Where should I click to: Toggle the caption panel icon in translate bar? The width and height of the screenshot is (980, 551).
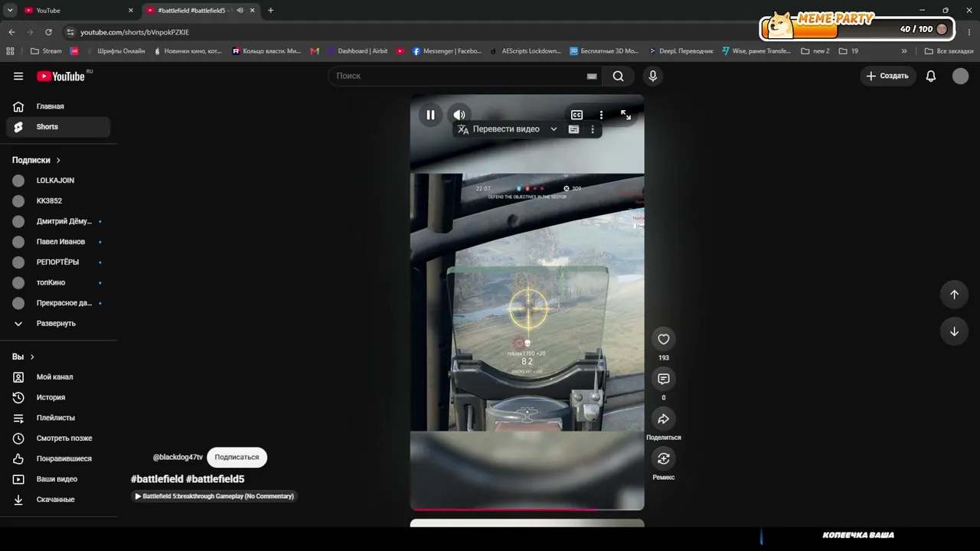point(573,129)
